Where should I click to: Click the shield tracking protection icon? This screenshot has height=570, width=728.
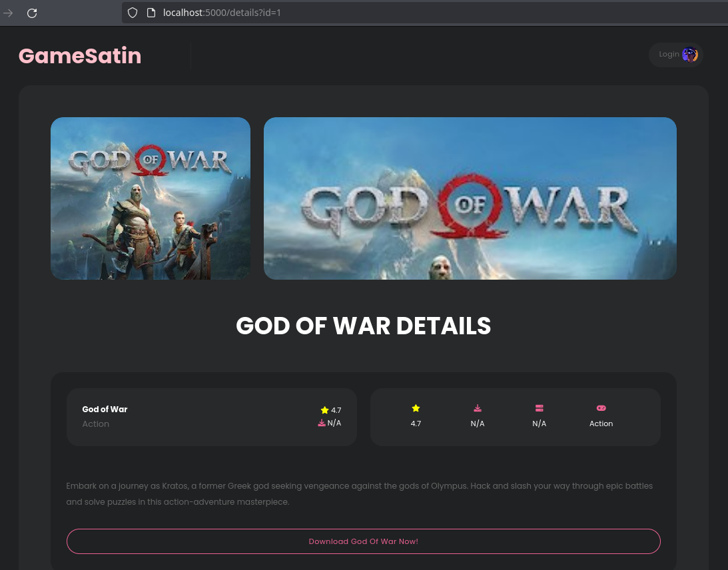(133, 13)
